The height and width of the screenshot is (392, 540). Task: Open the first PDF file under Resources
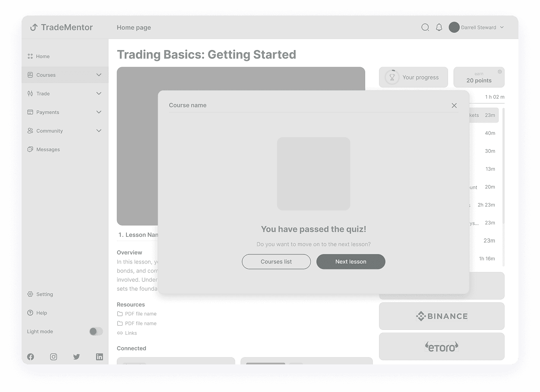(x=140, y=314)
